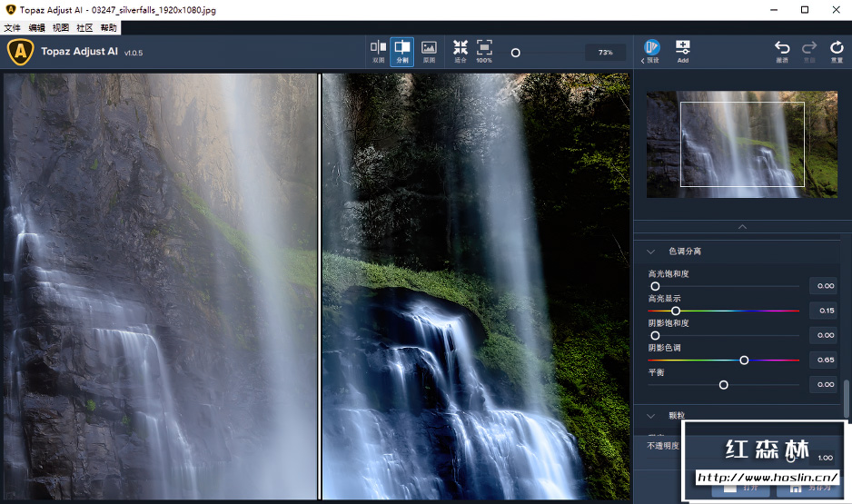This screenshot has height=504, width=852.
Task: Show original image (原图) view
Action: point(429,52)
